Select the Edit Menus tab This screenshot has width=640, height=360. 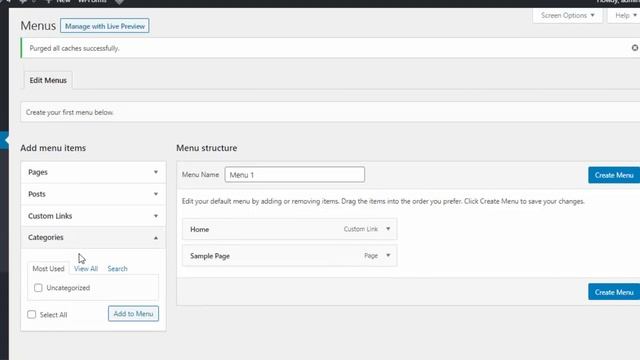click(x=48, y=80)
